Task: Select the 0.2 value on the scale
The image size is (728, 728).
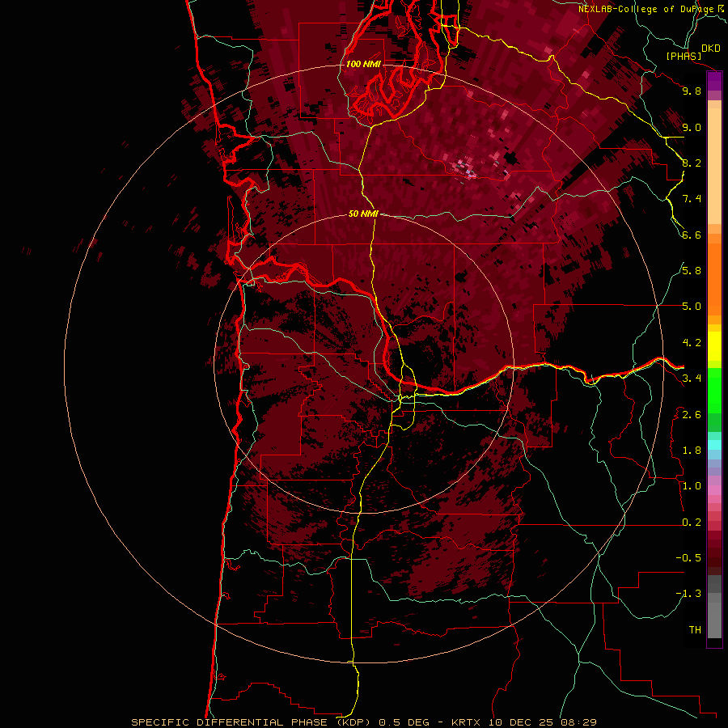Action: point(692,523)
